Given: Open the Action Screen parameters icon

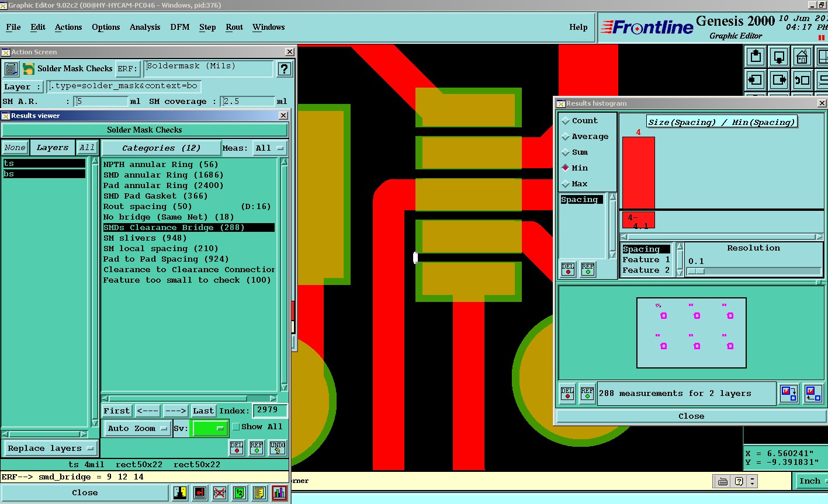Looking at the screenshot, I should point(11,69).
